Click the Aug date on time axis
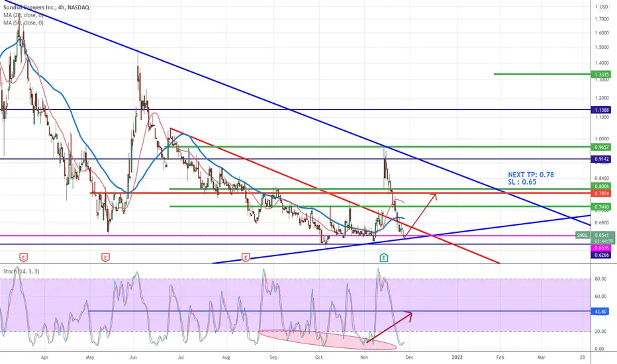 pos(226,357)
